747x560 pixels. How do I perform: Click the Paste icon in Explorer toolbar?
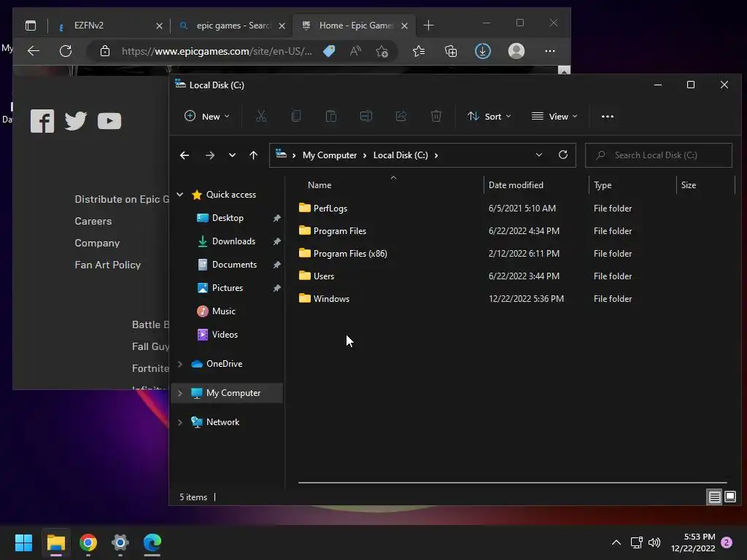click(x=331, y=116)
